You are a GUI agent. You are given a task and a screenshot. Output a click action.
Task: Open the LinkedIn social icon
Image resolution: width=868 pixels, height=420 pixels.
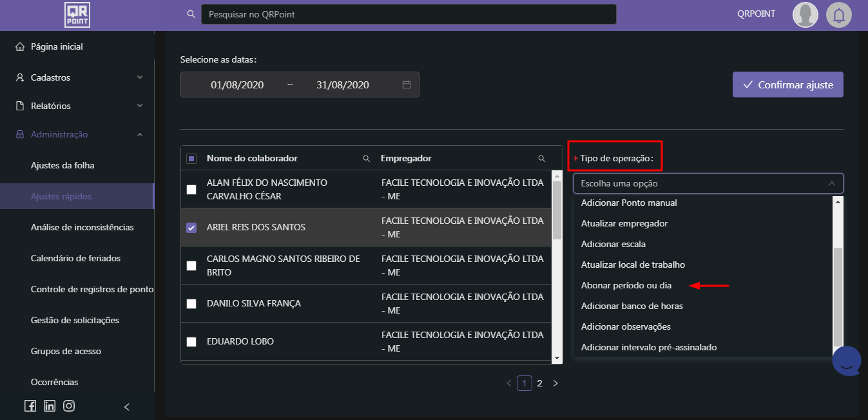[x=50, y=406]
